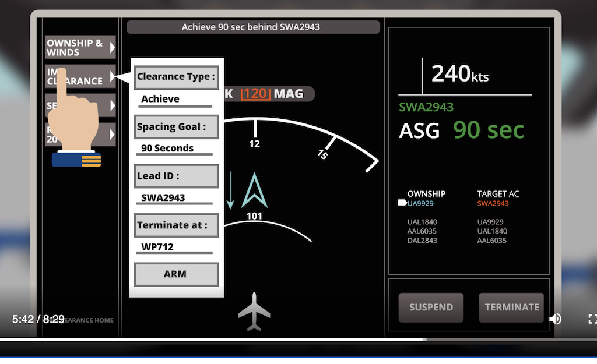Click the downward wind arrow indicator

(230, 189)
